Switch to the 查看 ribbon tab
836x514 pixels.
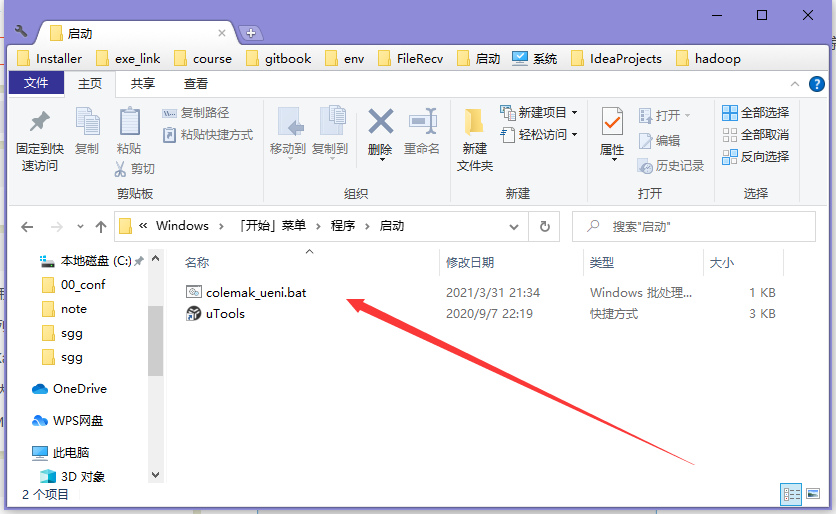point(196,84)
